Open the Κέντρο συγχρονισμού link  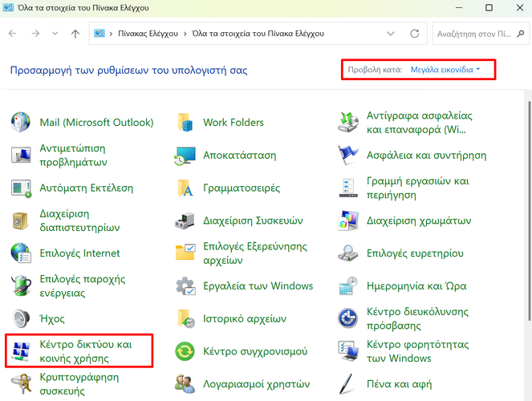(x=255, y=351)
